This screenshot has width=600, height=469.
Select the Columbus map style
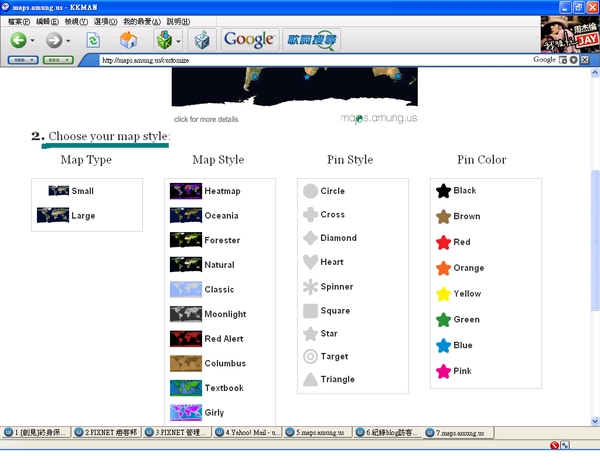(x=208, y=363)
